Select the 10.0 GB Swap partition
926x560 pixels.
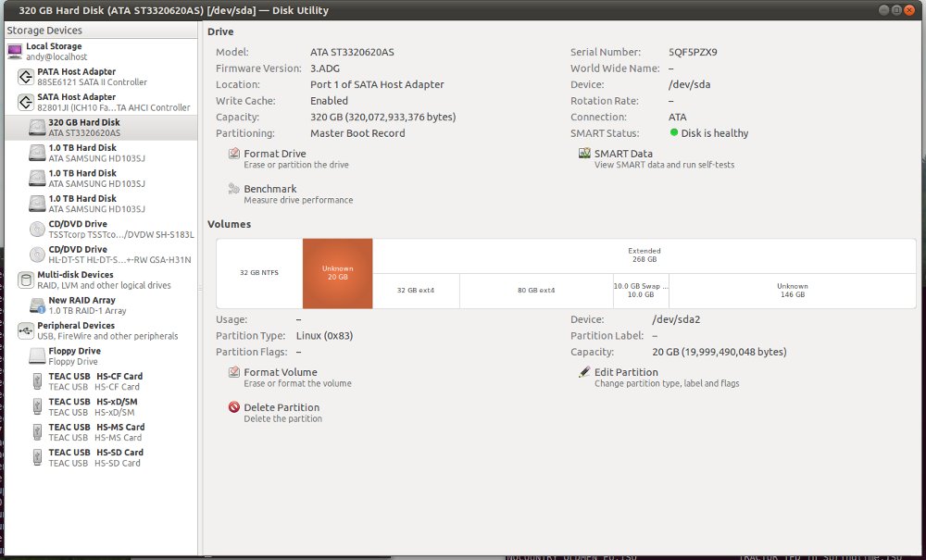[x=641, y=291]
